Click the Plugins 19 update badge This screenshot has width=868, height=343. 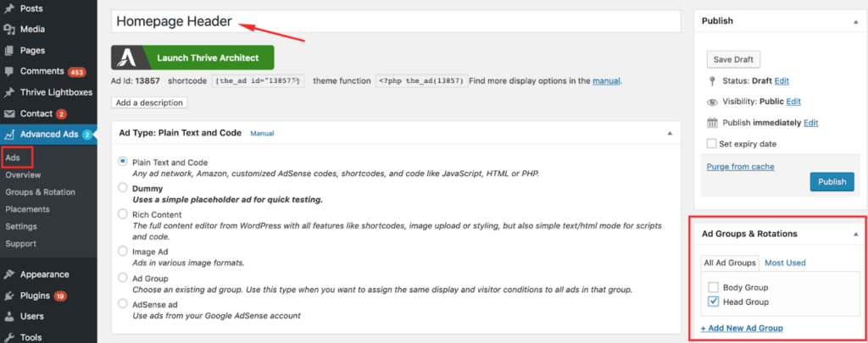coord(60,296)
